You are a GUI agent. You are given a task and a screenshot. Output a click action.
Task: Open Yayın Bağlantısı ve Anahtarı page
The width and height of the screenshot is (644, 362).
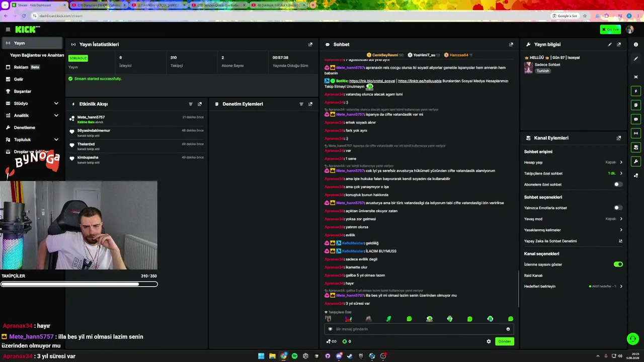pyautogui.click(x=37, y=55)
